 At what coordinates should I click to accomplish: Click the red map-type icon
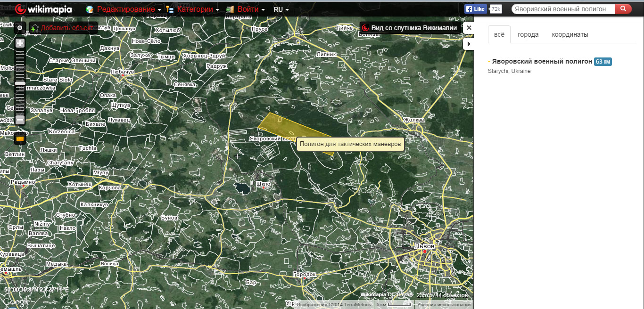pos(365,28)
